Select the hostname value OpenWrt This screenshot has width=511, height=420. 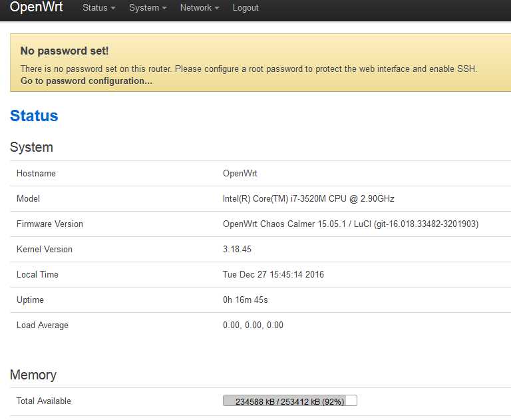point(240,174)
